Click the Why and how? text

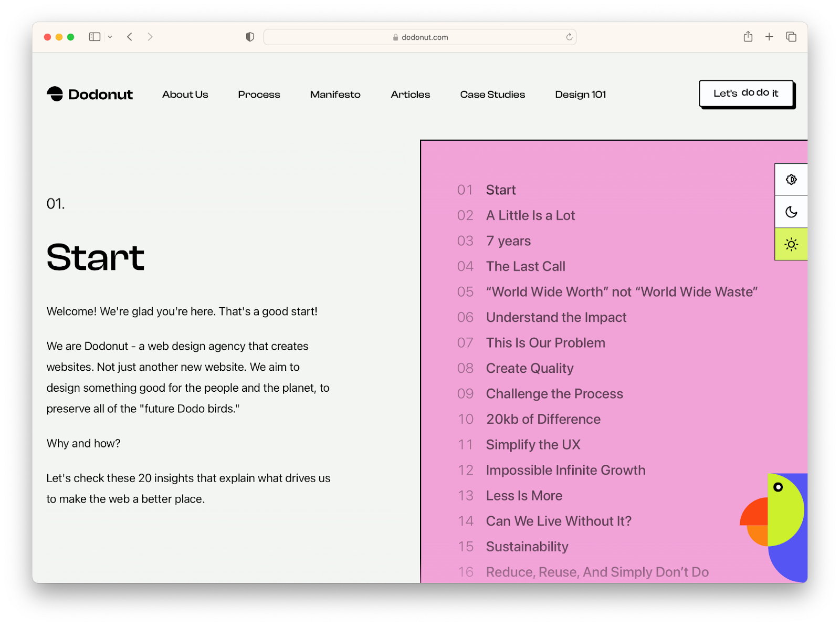[x=83, y=443]
